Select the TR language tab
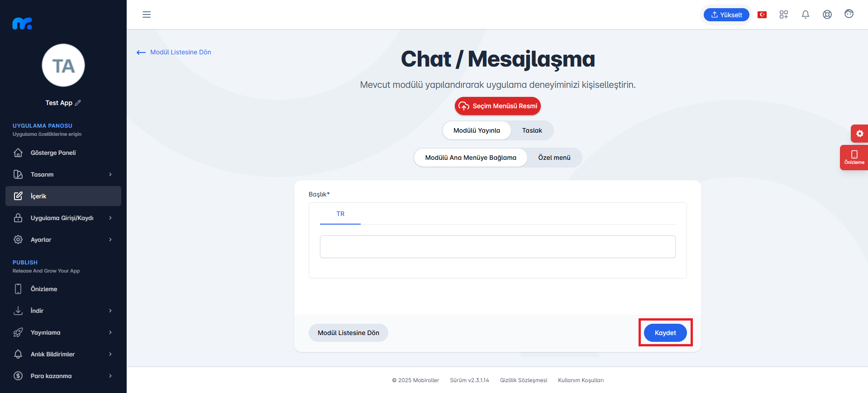Image resolution: width=868 pixels, height=393 pixels. tap(340, 214)
